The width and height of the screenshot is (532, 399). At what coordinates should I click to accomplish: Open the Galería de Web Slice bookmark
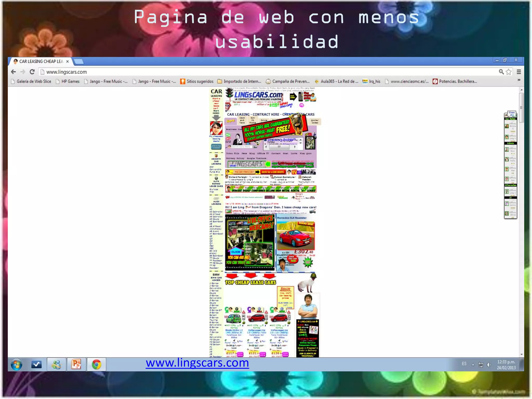click(x=31, y=81)
